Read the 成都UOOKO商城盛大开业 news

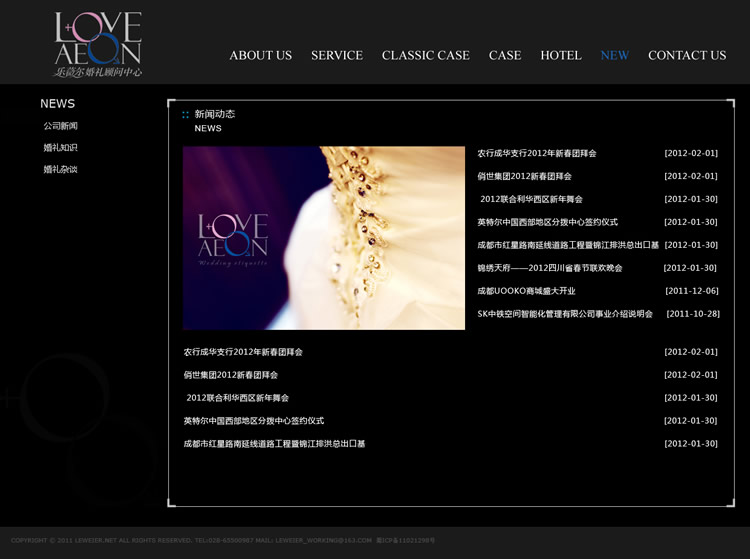(x=526, y=291)
